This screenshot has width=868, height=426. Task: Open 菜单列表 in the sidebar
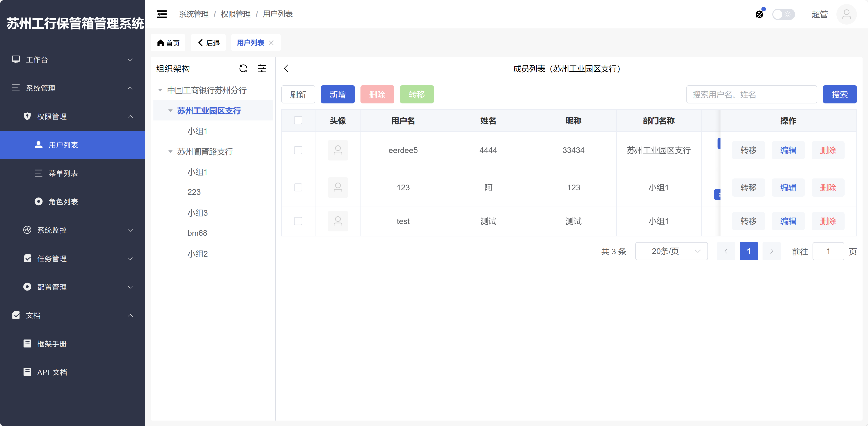coord(63,173)
